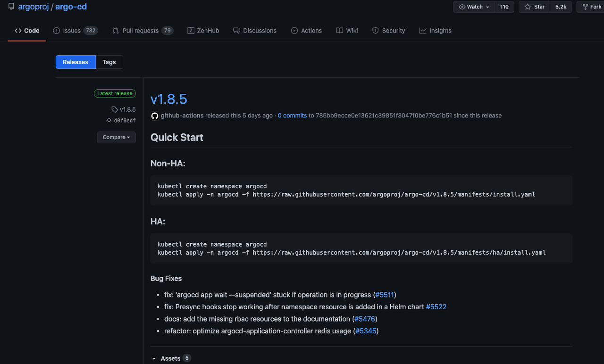Viewport: 604px width, 364px height.
Task: Click the Code angle-brackets icon
Action: (18, 31)
